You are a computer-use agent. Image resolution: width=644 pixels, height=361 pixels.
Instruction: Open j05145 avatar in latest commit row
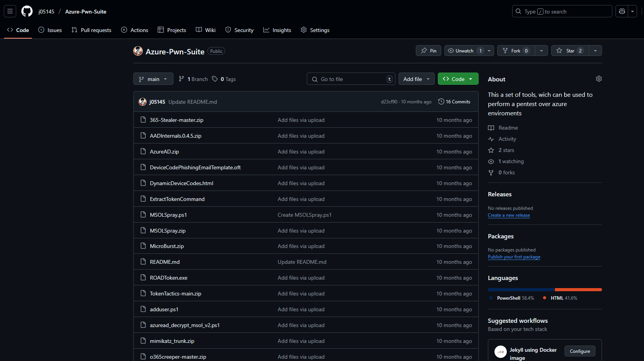pos(143,101)
